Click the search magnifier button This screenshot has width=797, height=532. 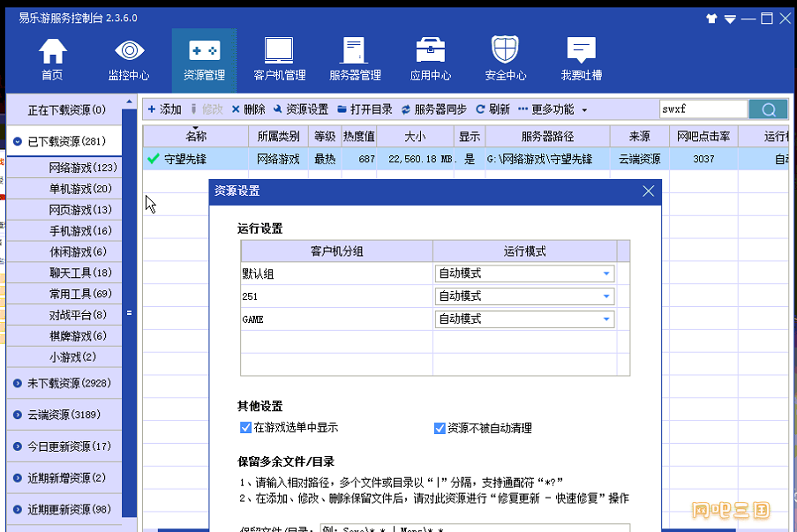click(x=768, y=109)
